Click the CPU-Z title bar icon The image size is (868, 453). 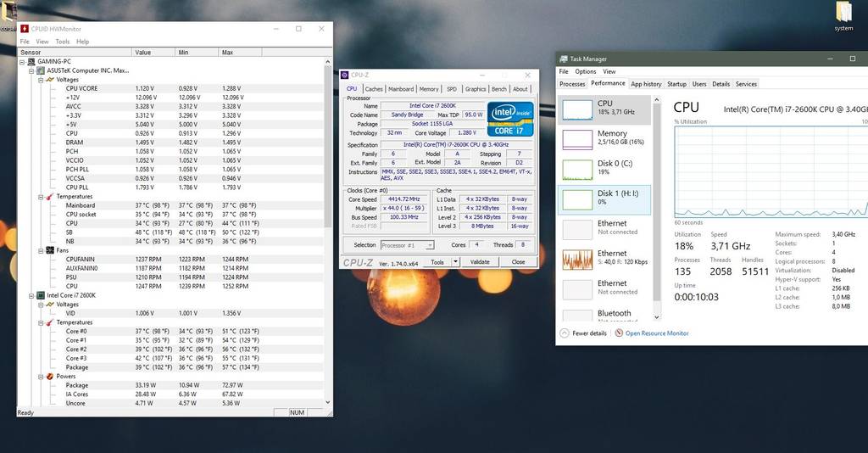(x=344, y=75)
